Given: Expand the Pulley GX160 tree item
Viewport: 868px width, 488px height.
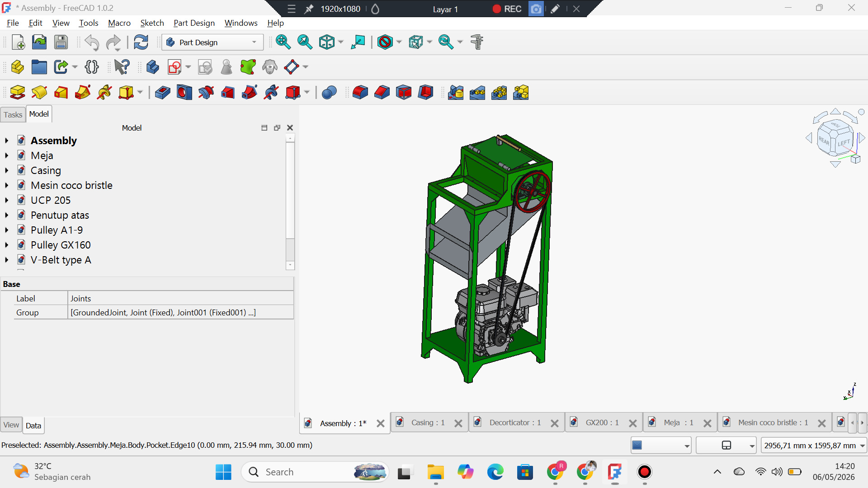Looking at the screenshot, I should coord(7,245).
